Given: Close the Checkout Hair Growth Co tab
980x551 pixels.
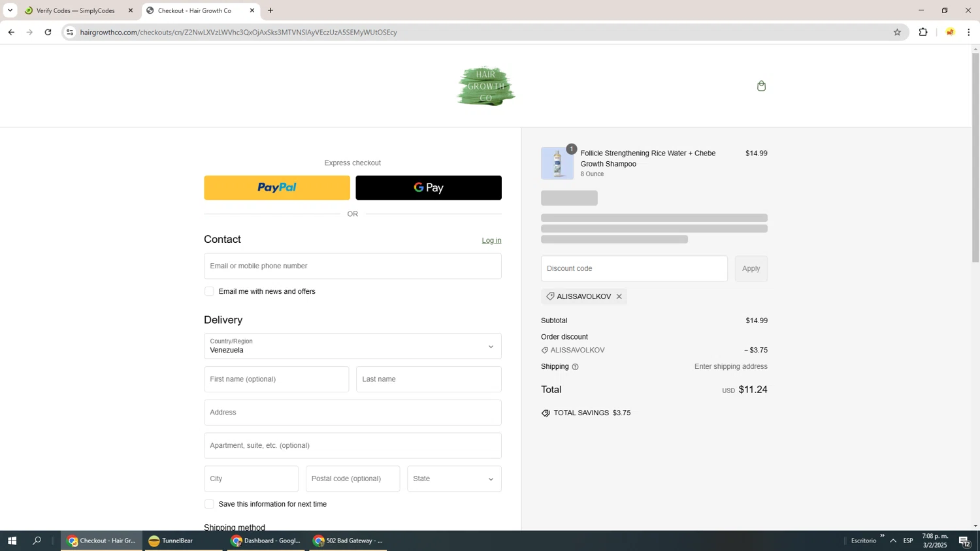Looking at the screenshot, I should click(252, 10).
